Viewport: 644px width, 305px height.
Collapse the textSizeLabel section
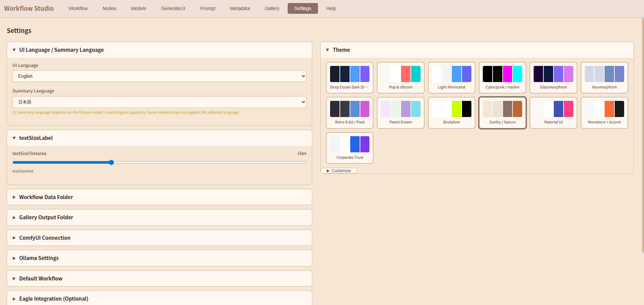(x=159, y=138)
